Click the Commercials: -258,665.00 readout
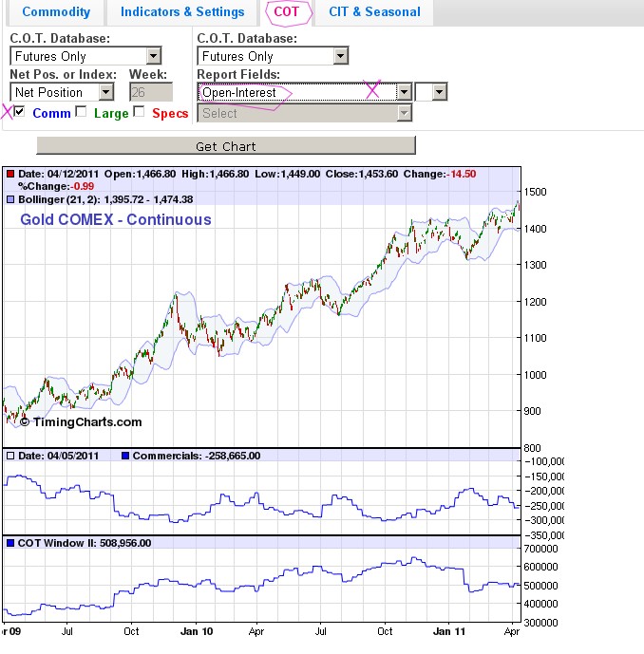This screenshot has height=654, width=644. [197, 456]
